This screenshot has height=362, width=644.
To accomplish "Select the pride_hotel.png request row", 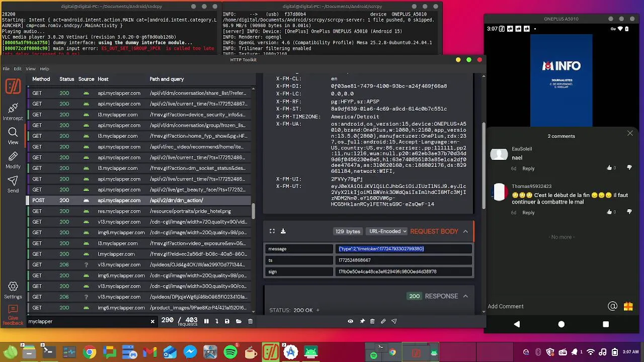I will tap(139, 211).
